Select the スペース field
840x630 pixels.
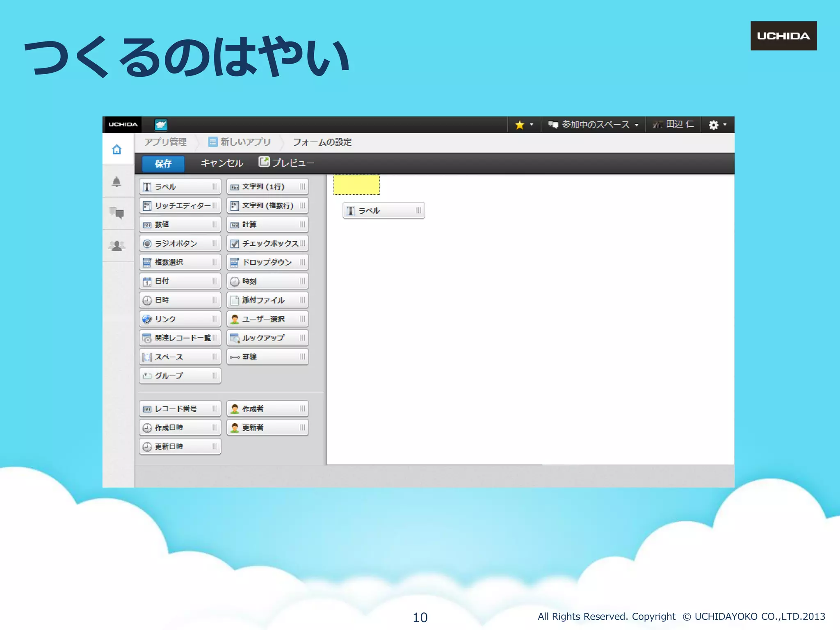(180, 357)
